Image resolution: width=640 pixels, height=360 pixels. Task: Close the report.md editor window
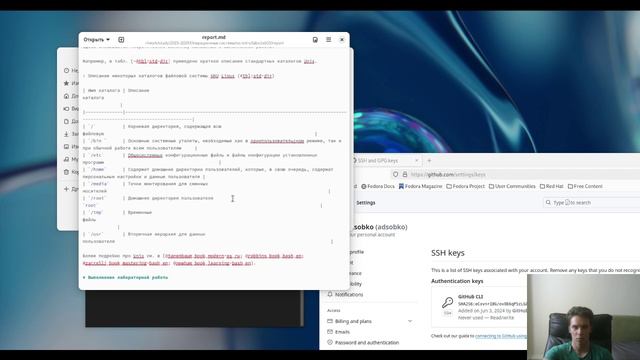(x=342, y=40)
